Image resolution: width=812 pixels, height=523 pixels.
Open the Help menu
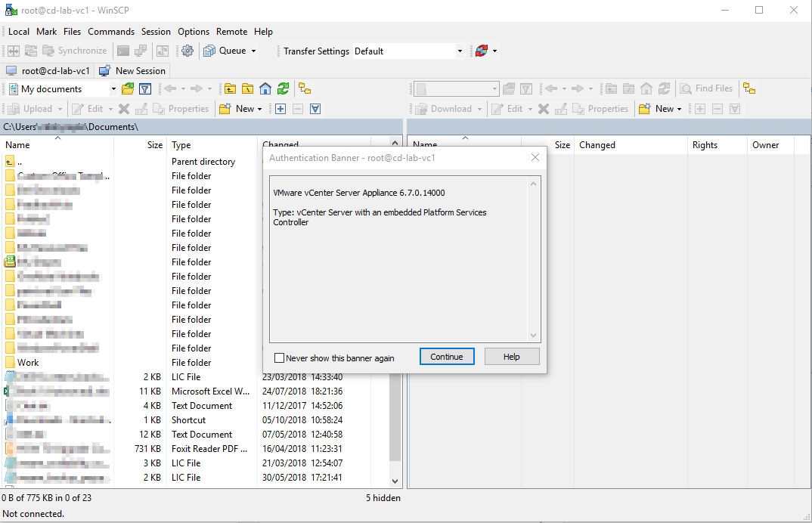263,32
